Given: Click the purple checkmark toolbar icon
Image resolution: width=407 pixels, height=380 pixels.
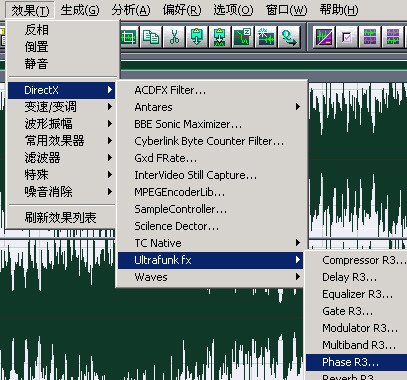Looking at the screenshot, I should pos(347,37).
